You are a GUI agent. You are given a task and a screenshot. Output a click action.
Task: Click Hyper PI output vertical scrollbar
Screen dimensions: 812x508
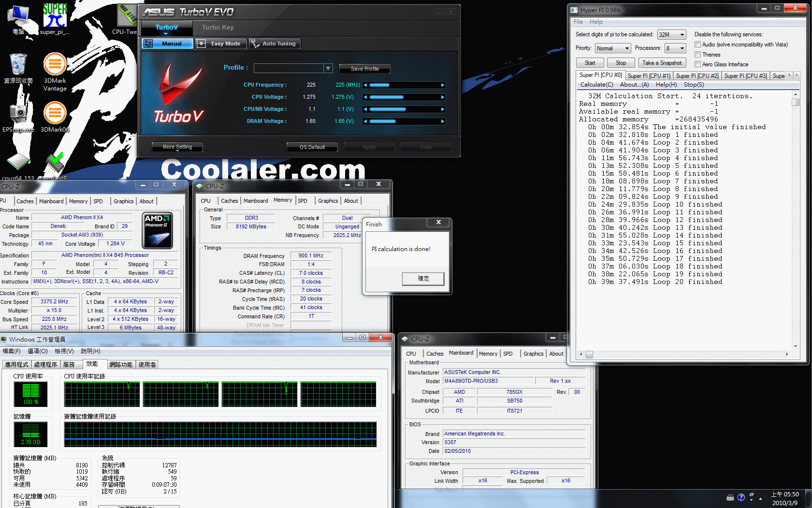point(796,220)
